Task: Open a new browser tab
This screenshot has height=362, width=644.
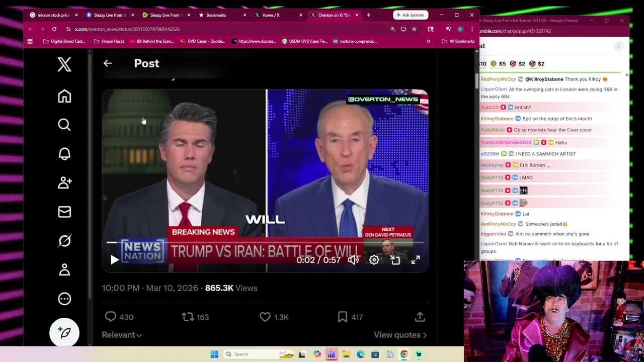Action: pos(368,15)
